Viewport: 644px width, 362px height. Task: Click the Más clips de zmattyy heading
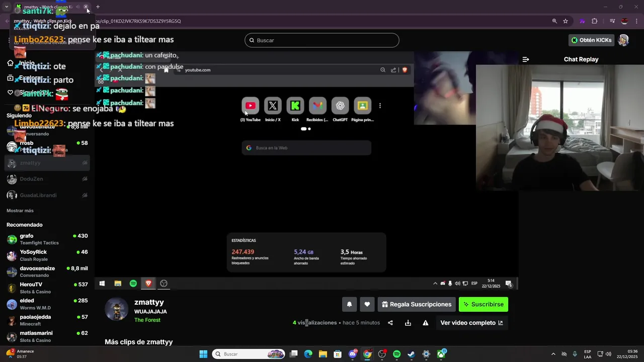tap(139, 342)
